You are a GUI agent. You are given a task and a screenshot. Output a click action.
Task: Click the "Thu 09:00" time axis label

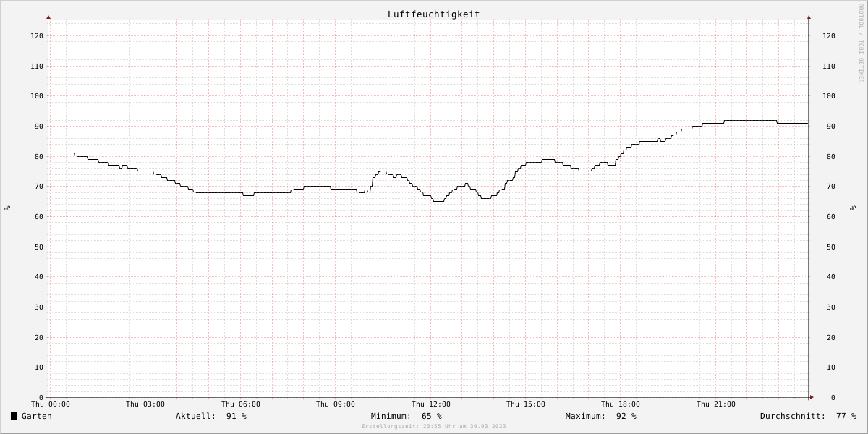coord(336,404)
